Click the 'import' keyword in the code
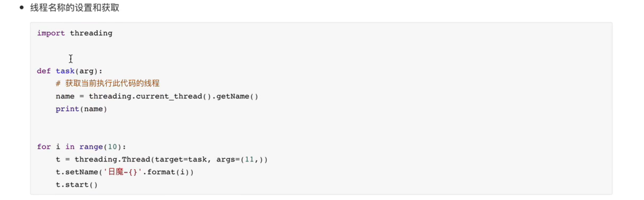Image resolution: width=644 pixels, height=200 pixels. pos(51,33)
